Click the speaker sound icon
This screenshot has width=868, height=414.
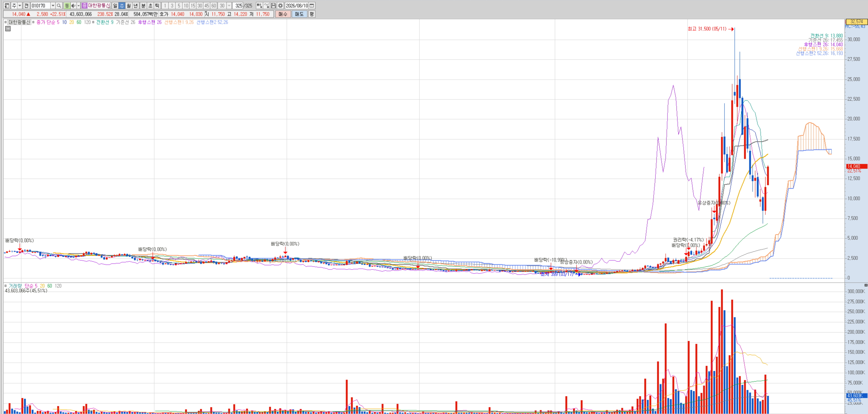73,6
